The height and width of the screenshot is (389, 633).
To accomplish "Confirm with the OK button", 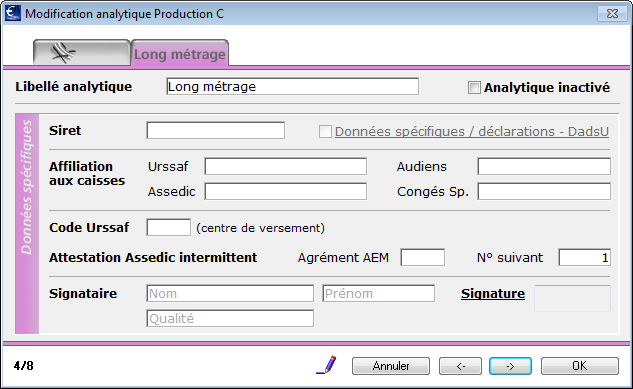I will [580, 366].
